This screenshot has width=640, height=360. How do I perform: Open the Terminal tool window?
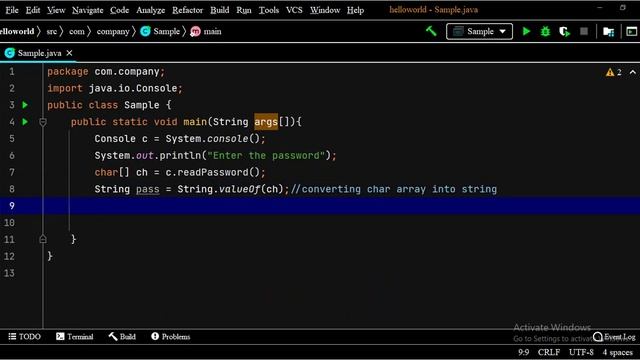pyautogui.click(x=75, y=337)
